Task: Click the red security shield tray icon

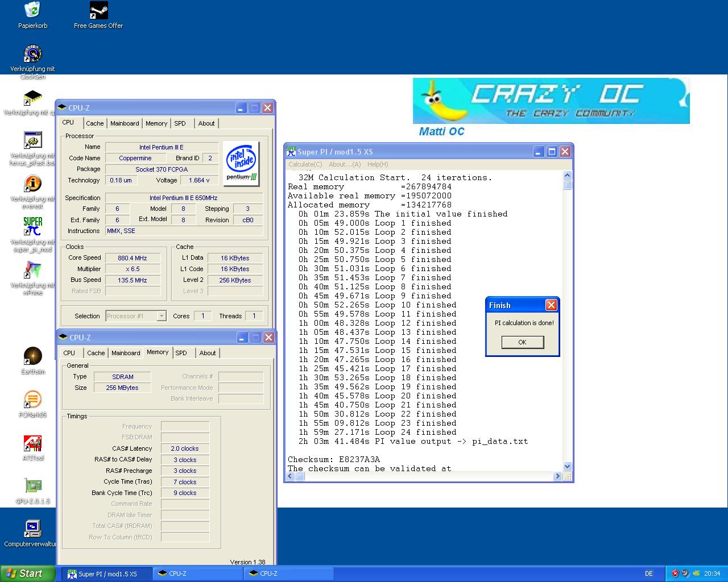Action: 675,573
